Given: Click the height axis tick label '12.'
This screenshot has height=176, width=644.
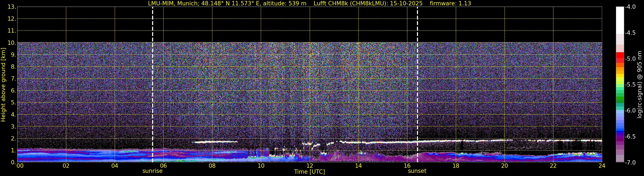Looking at the screenshot, I should point(12,19).
